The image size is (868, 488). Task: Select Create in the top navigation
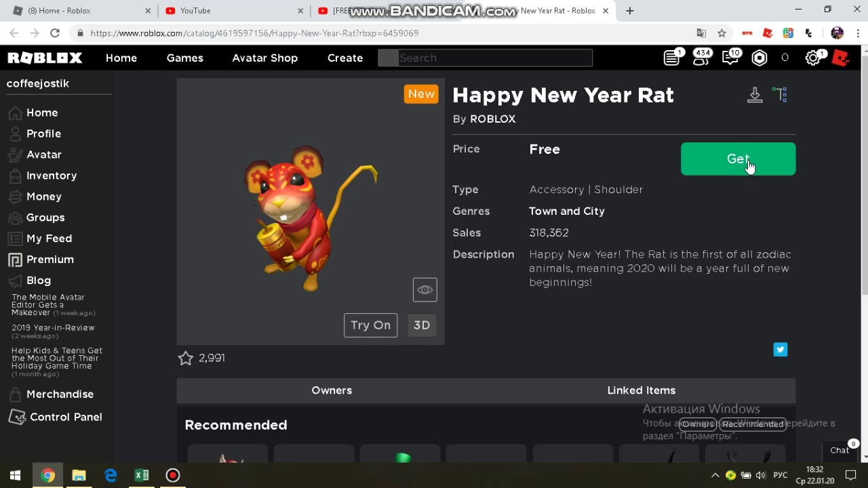(x=345, y=58)
